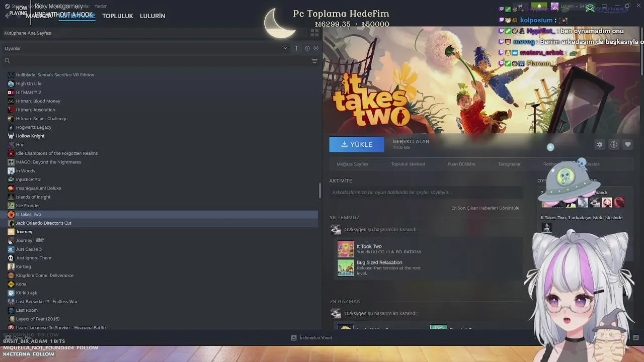Click the download arrow inside YÜKLE
Image resolution: width=644 pixels, height=362 pixels.
point(345,144)
